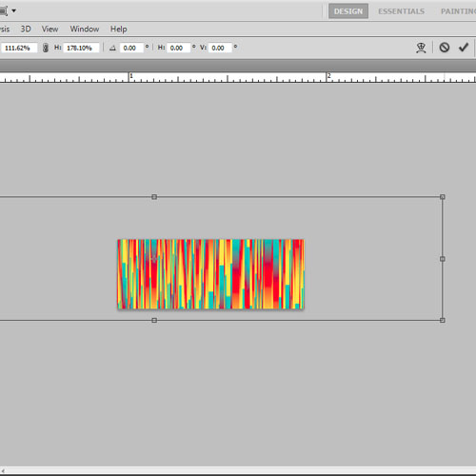Click the rotation angle input field
476x476 pixels.
(x=131, y=48)
